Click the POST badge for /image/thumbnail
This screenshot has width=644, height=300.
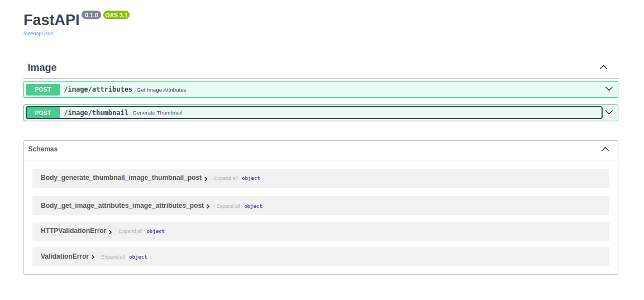pos(42,113)
